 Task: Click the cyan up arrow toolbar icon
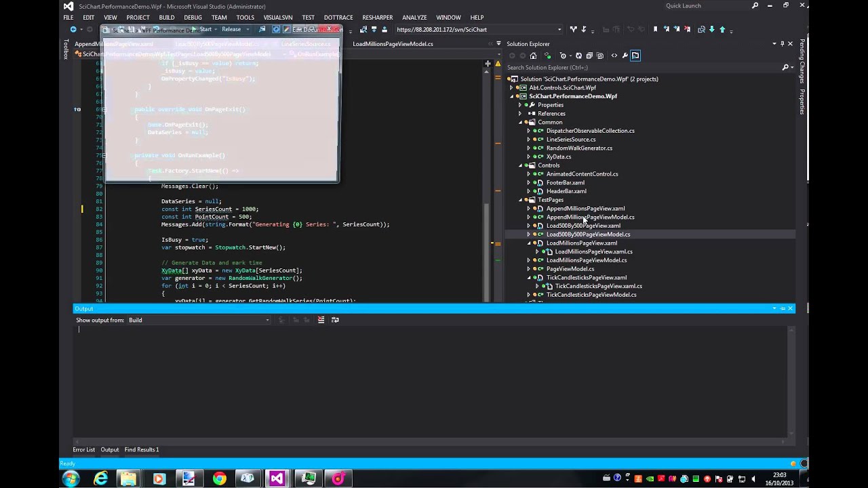(x=722, y=29)
